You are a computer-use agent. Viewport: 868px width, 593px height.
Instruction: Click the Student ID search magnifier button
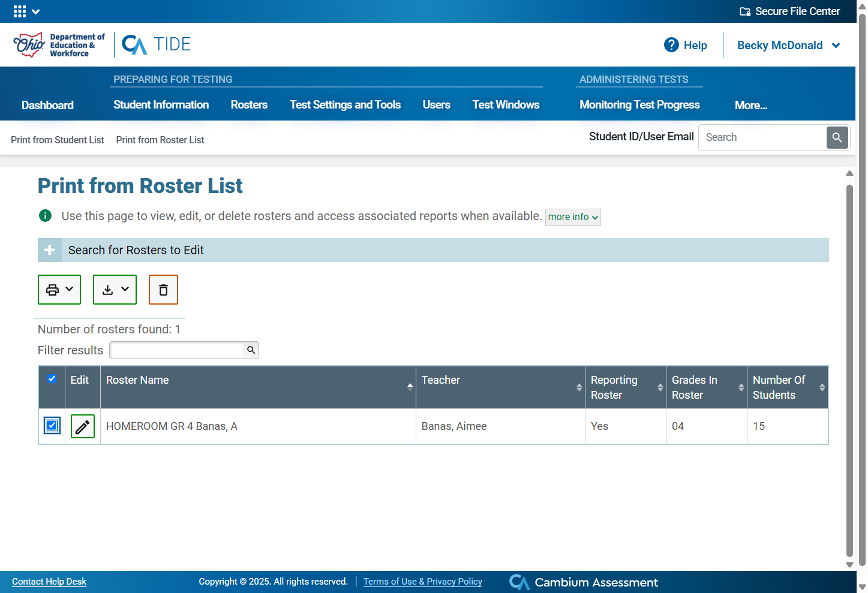pyautogui.click(x=837, y=137)
